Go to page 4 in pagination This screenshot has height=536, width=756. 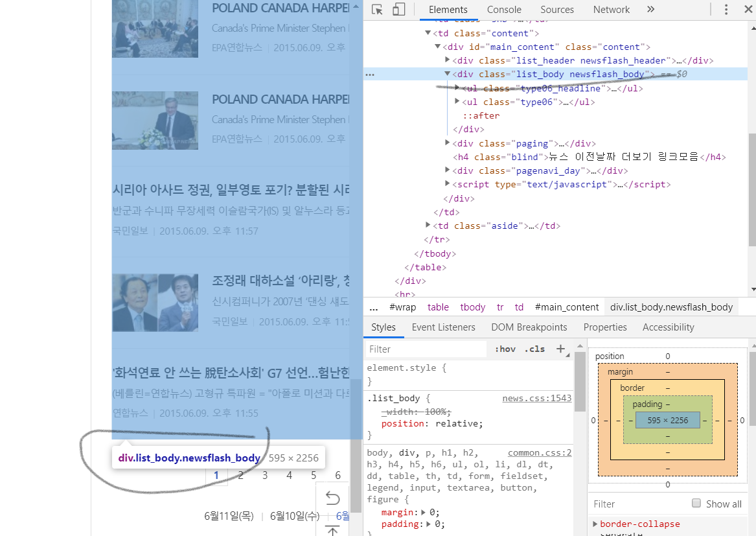click(290, 476)
